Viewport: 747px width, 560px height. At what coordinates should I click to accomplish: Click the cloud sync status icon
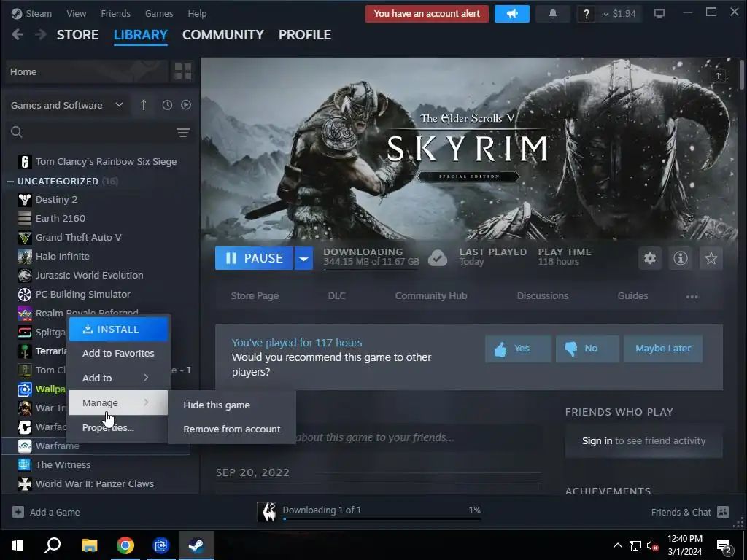click(438, 259)
